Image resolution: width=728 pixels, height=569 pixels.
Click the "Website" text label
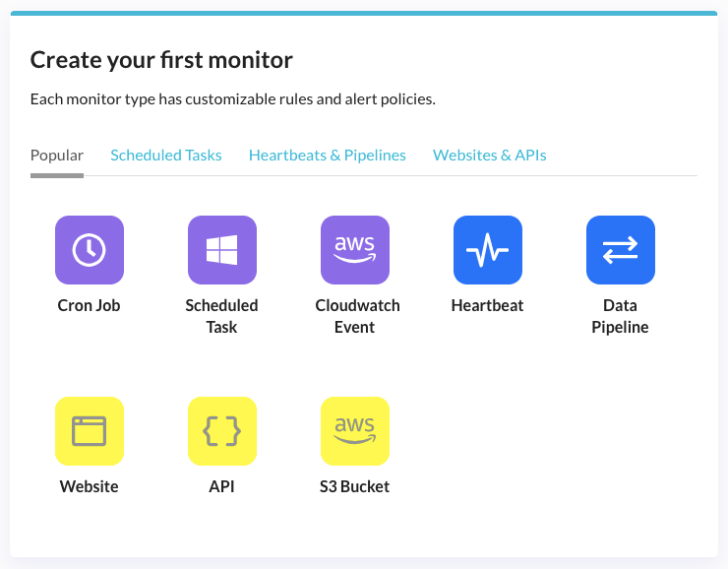pyautogui.click(x=89, y=487)
